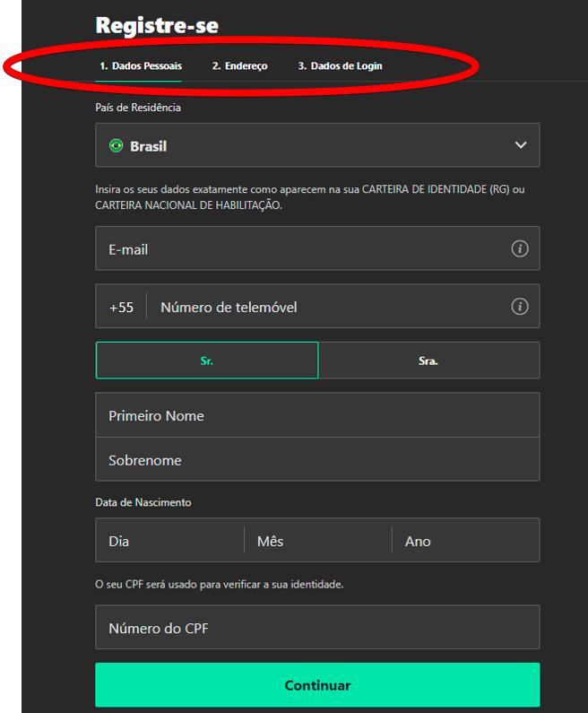The image size is (588, 713).
Task: Click the Data de Nascimento label
Action: pyautogui.click(x=143, y=502)
